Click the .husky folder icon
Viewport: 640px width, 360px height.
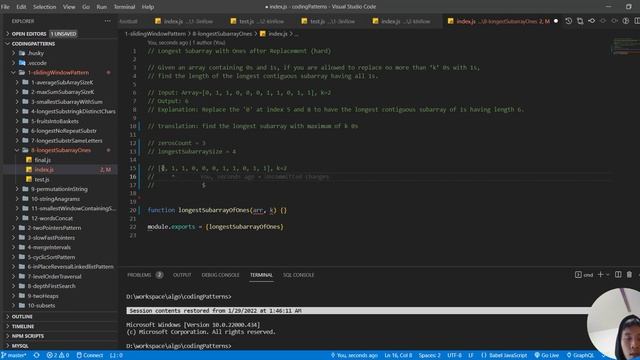[x=22, y=53]
